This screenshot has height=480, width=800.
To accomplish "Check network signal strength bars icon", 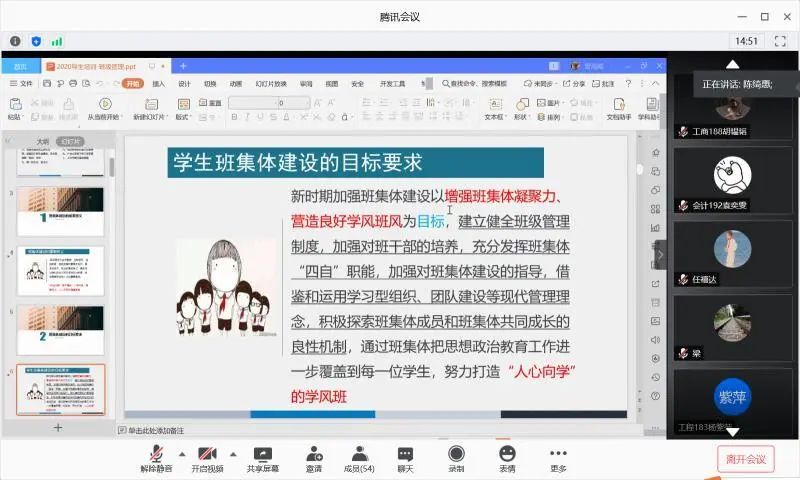I will tap(57, 41).
